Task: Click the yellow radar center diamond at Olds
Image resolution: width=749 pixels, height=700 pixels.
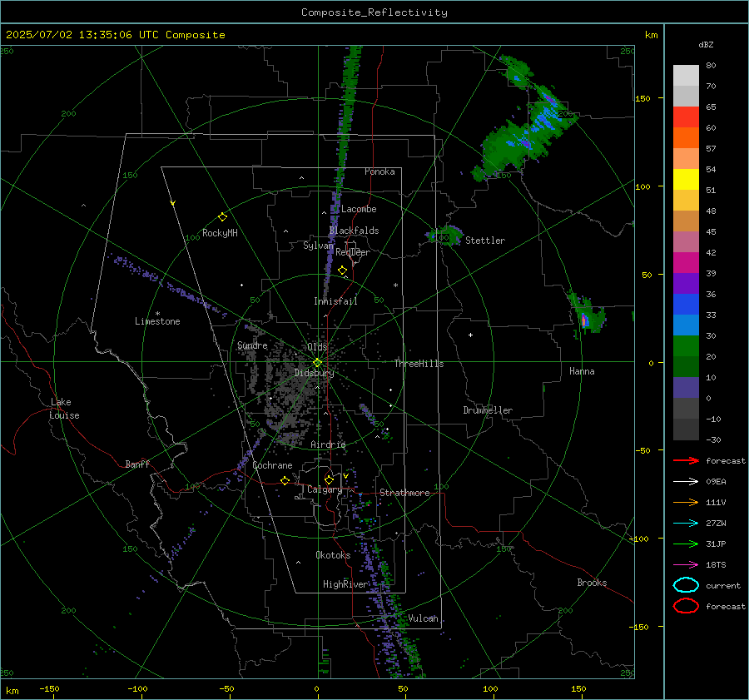Action: pos(317,363)
